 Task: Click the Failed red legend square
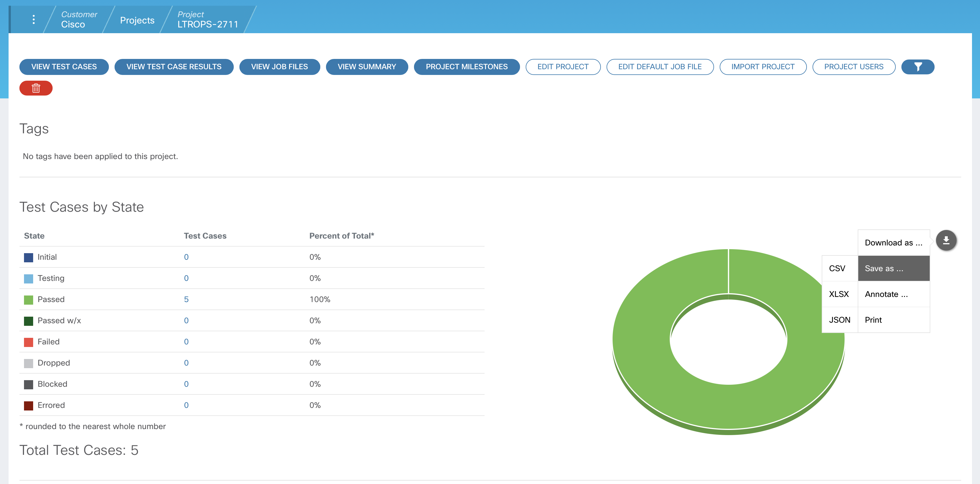[29, 342]
